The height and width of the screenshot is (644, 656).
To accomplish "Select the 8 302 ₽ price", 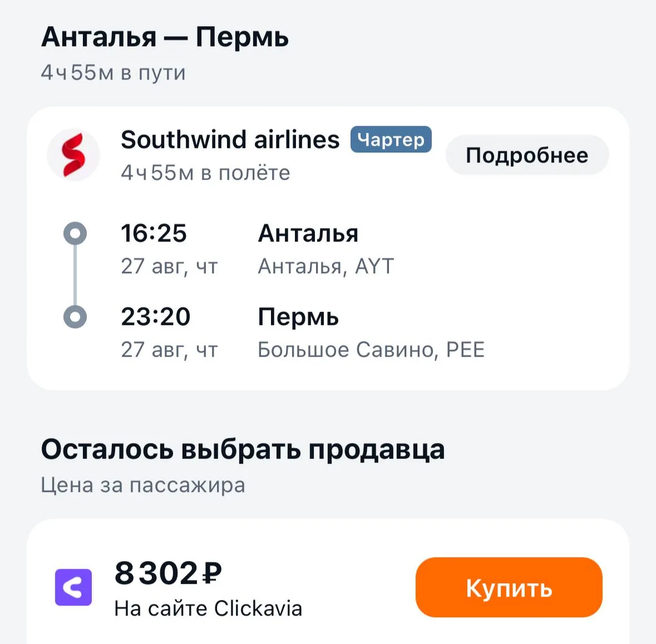I will click(168, 573).
